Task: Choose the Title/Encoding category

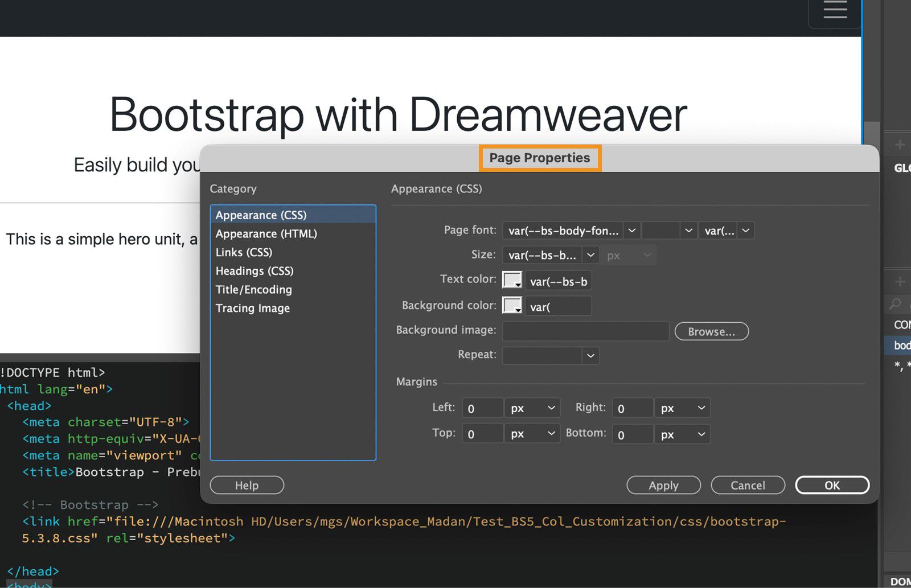Action: pos(293,289)
